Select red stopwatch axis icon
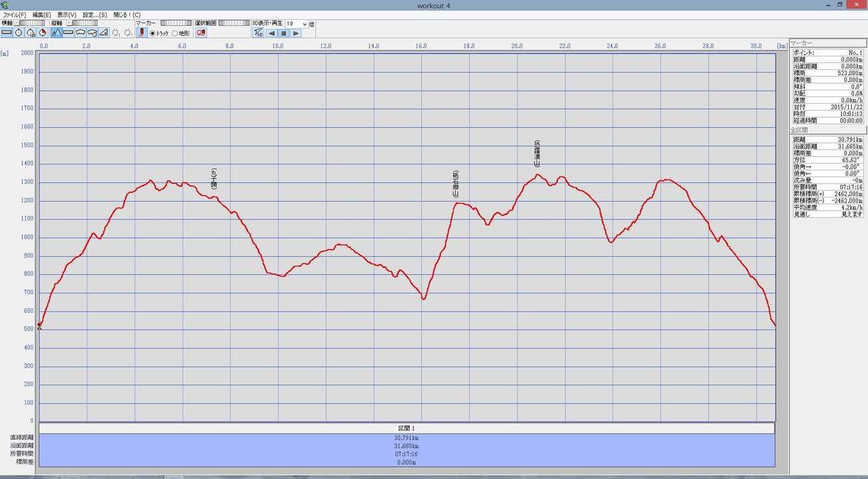This screenshot has height=479, width=868. point(43,32)
